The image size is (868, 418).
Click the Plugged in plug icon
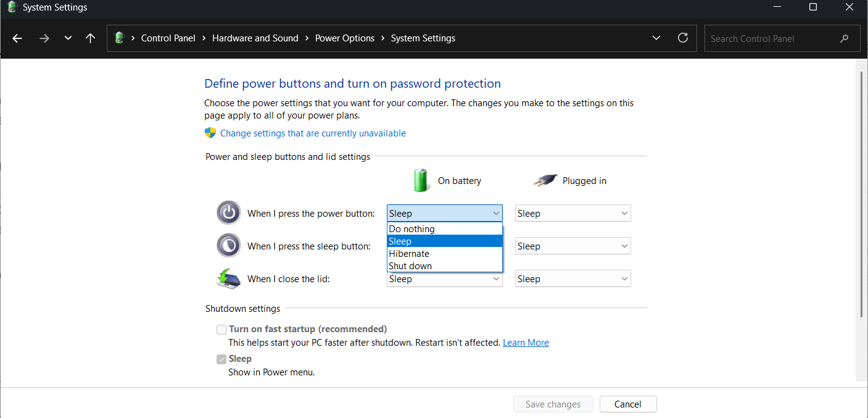click(545, 180)
